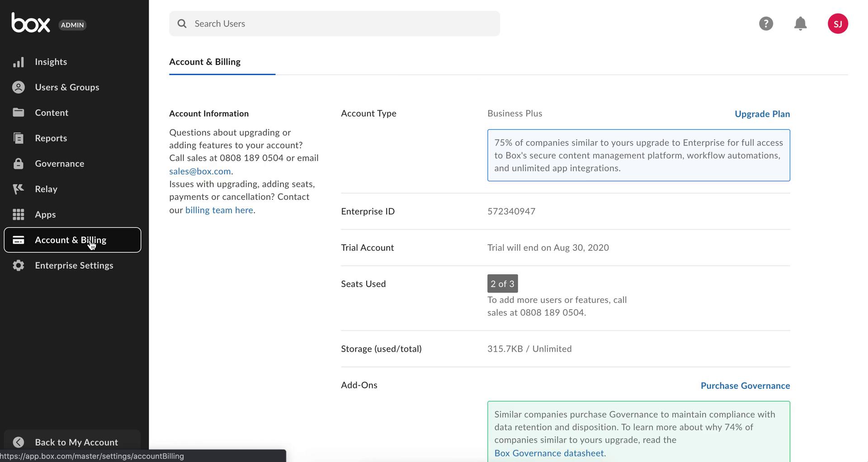This screenshot has height=462, width=868.
Task: Click the Enterprise ID label
Action: 368,211
